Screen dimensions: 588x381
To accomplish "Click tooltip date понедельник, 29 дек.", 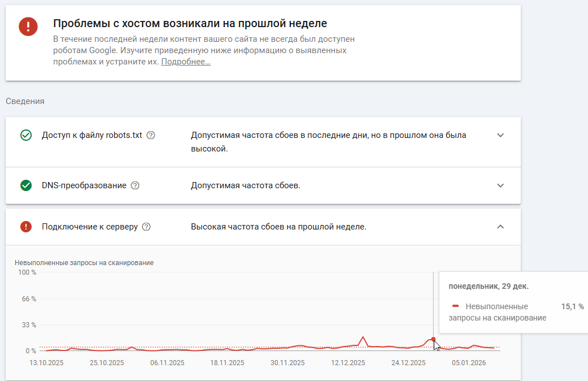I will click(x=489, y=287).
